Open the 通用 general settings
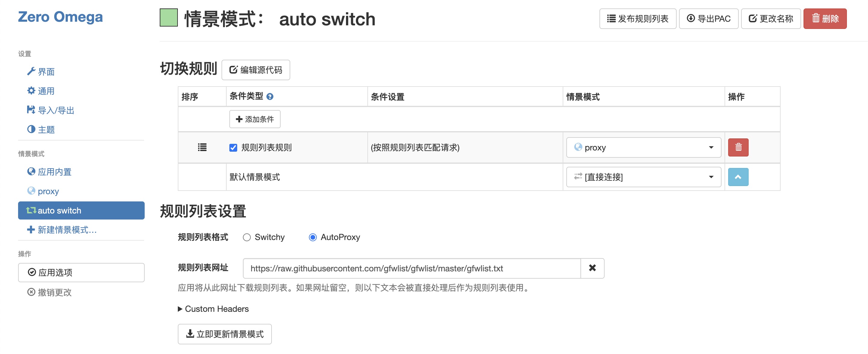The width and height of the screenshot is (868, 354). 46,91
